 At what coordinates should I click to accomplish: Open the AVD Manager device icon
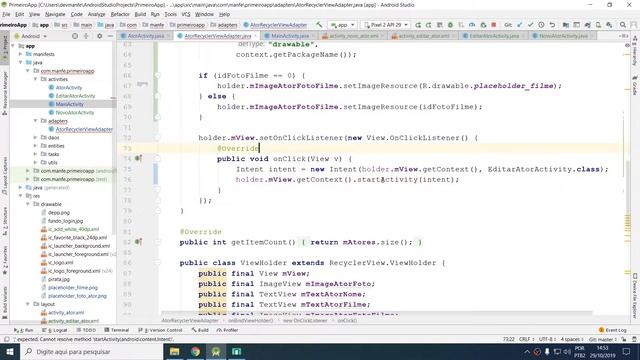[598, 25]
